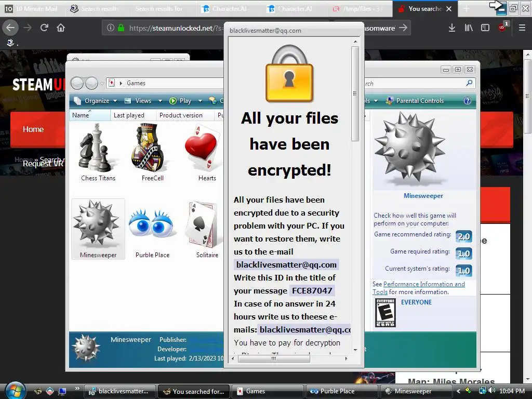Expand the quick launch chevron on taskbar
Screen dimensions: 532x399
point(77,388)
